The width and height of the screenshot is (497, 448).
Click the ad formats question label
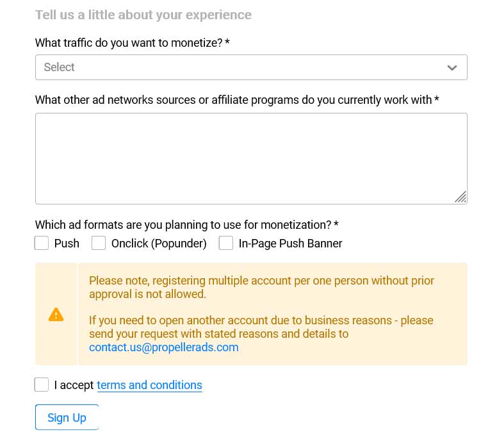point(186,225)
